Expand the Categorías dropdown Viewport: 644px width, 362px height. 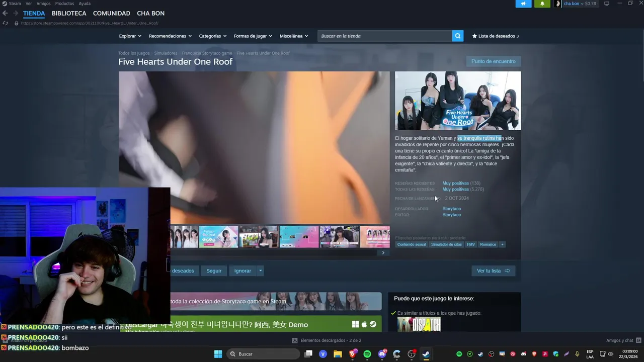click(212, 36)
